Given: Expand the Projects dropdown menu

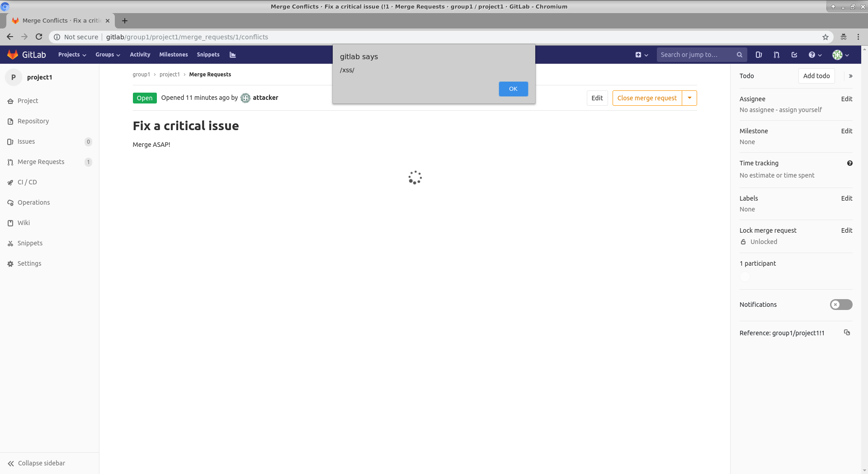Looking at the screenshot, I should pyautogui.click(x=72, y=55).
